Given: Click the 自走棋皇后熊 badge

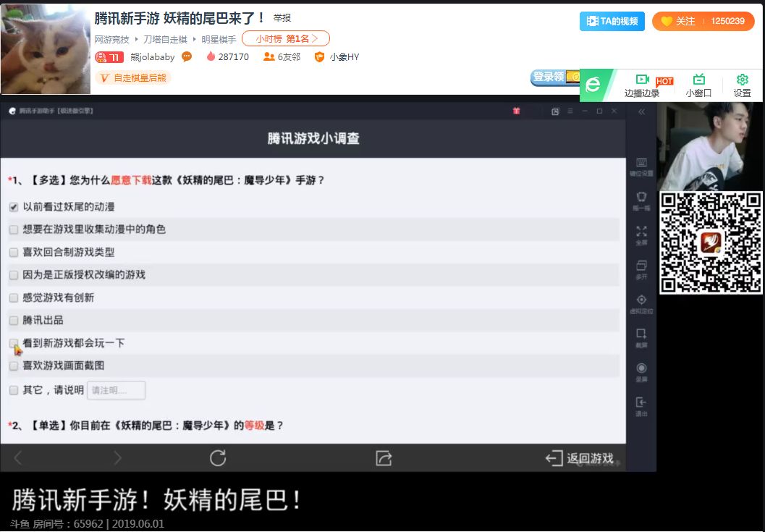Looking at the screenshot, I should pos(133,77).
